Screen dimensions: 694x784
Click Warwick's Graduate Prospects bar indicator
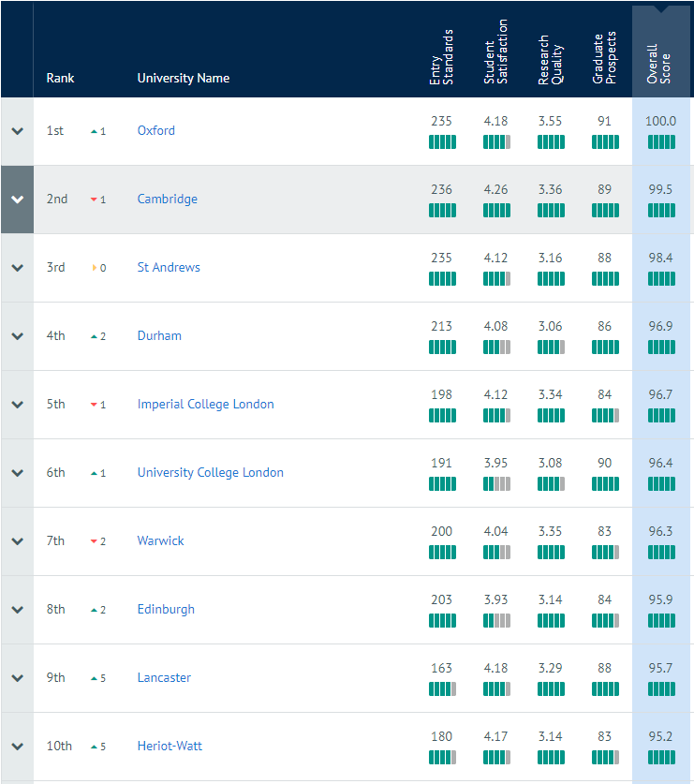coord(606,553)
